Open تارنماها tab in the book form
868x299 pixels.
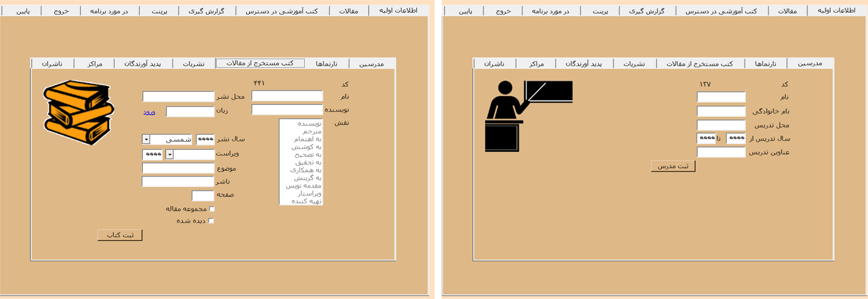[327, 64]
